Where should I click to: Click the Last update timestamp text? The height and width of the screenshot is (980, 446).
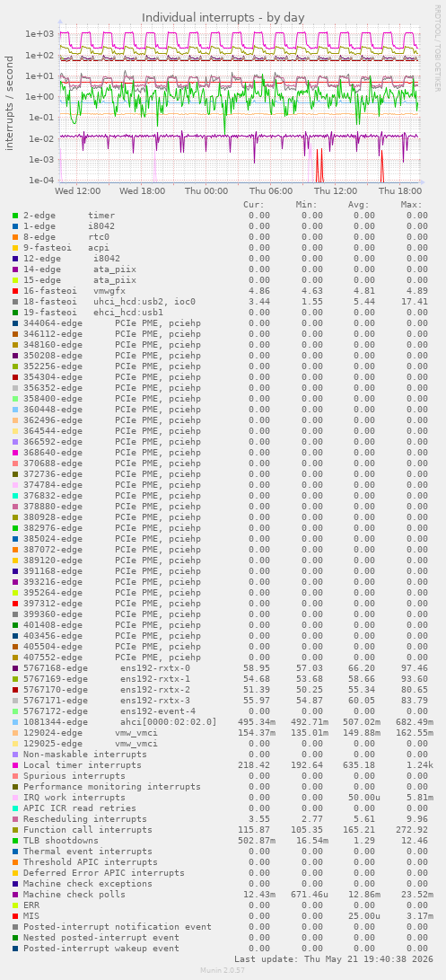point(331,958)
